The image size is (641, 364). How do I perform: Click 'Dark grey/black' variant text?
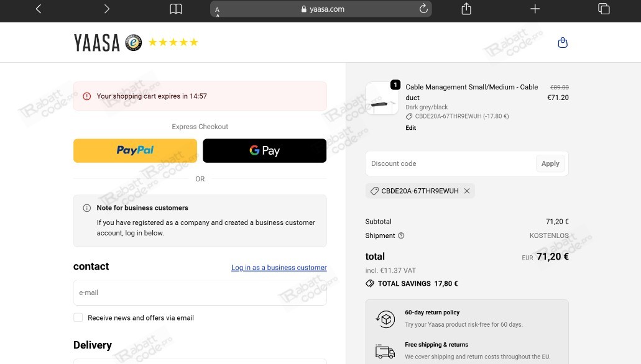point(427,107)
